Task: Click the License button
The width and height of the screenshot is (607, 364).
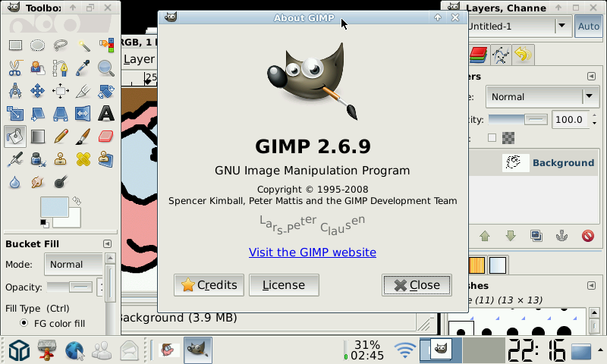Action: click(x=284, y=285)
